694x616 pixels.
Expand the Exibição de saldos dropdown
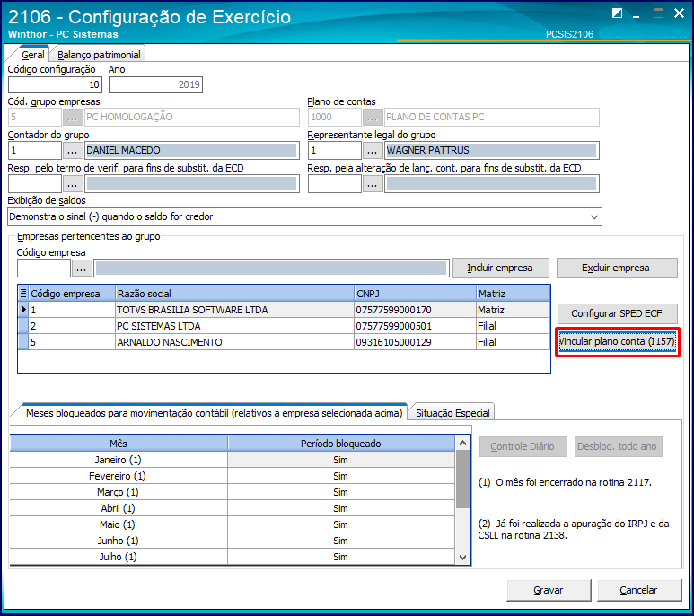(x=594, y=216)
